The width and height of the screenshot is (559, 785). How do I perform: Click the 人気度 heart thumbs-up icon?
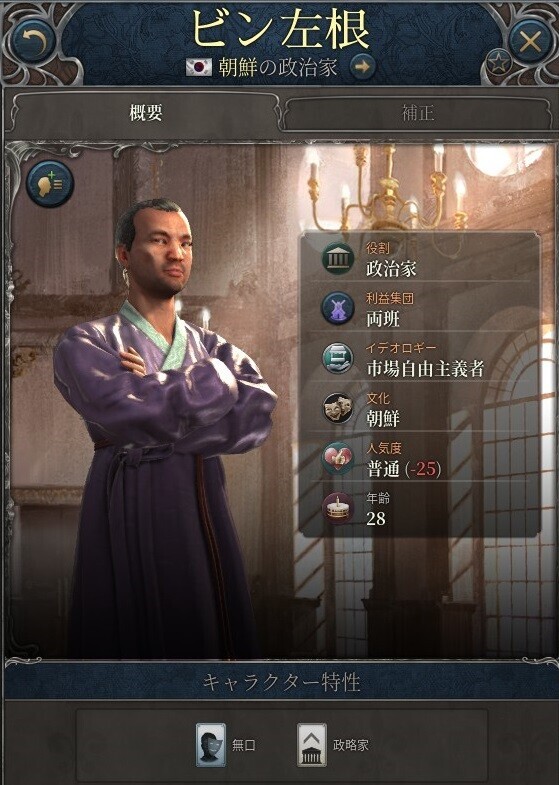tap(338, 458)
